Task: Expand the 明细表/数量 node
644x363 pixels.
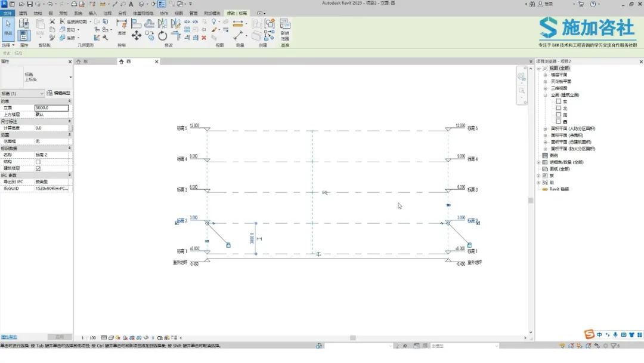Action: click(x=539, y=162)
